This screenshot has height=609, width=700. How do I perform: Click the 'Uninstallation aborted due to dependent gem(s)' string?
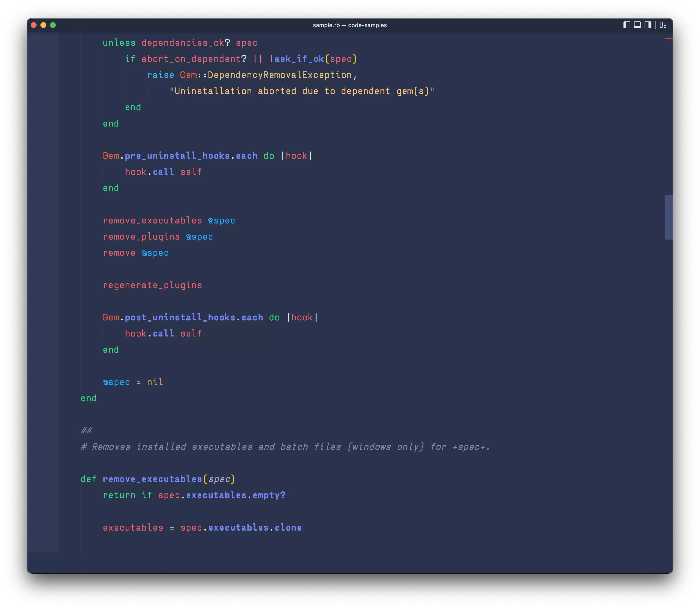click(x=302, y=91)
